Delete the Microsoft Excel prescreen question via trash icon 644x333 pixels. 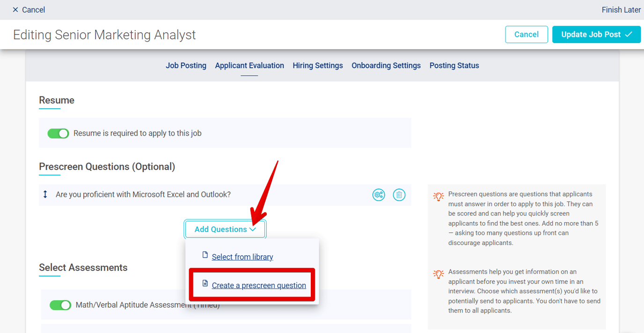tap(399, 195)
